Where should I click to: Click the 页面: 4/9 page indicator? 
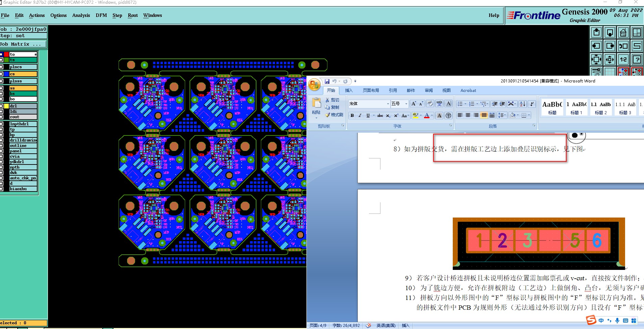tap(318, 326)
